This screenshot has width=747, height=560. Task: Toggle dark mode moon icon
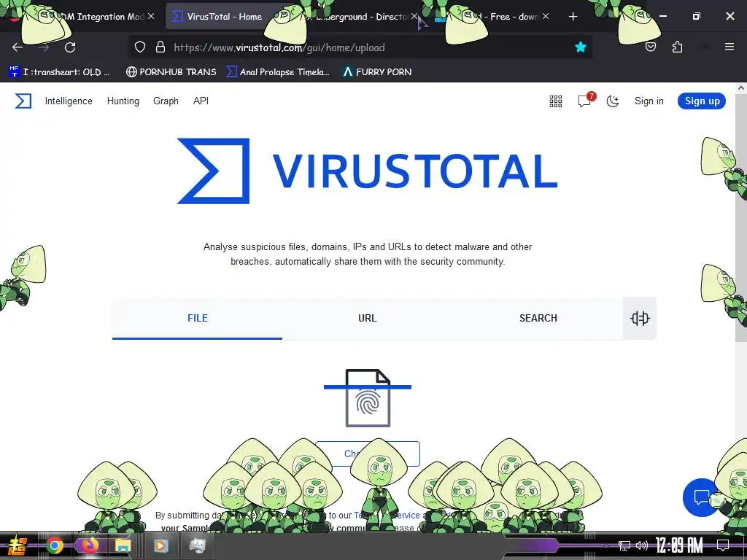coord(613,101)
